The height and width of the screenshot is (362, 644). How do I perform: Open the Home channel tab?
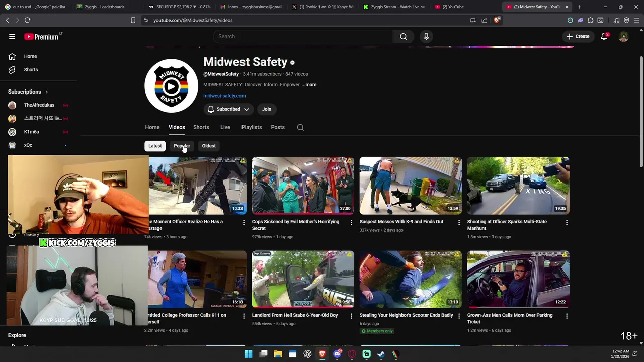(152, 127)
